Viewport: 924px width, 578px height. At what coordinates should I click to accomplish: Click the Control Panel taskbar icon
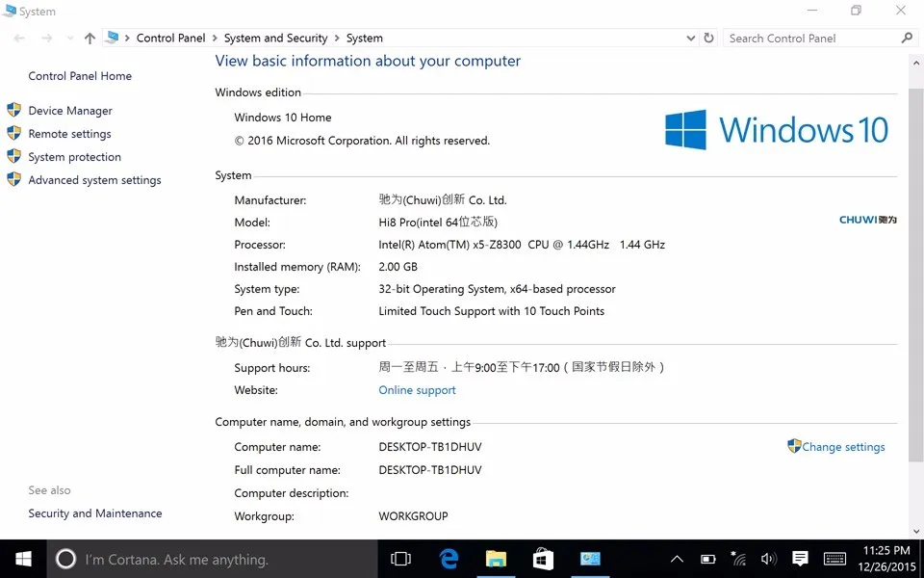590,559
